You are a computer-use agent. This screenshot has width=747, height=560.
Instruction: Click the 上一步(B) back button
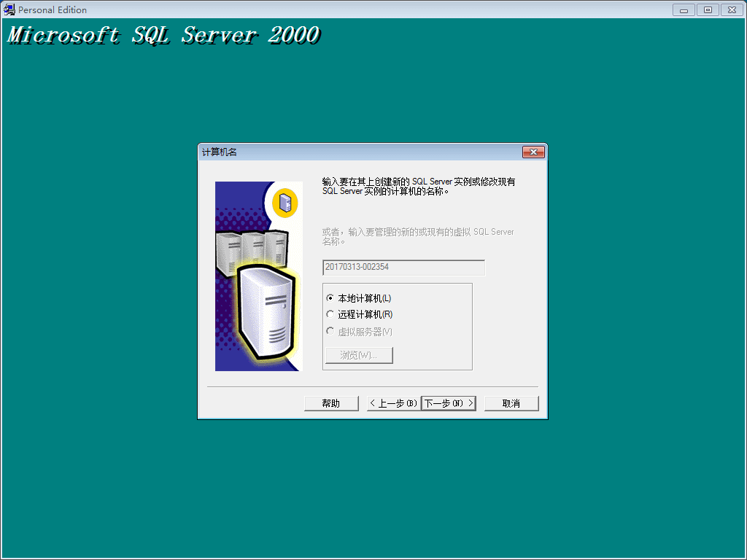point(393,402)
